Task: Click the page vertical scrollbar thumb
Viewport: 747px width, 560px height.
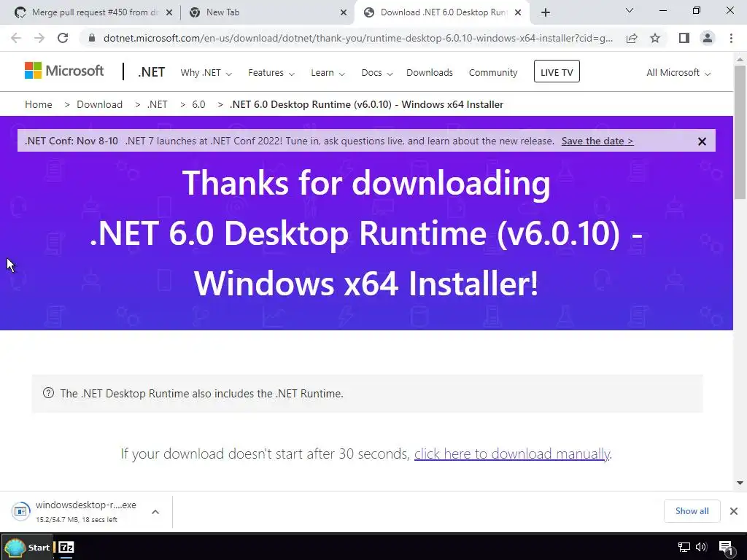Action: pyautogui.click(x=740, y=133)
